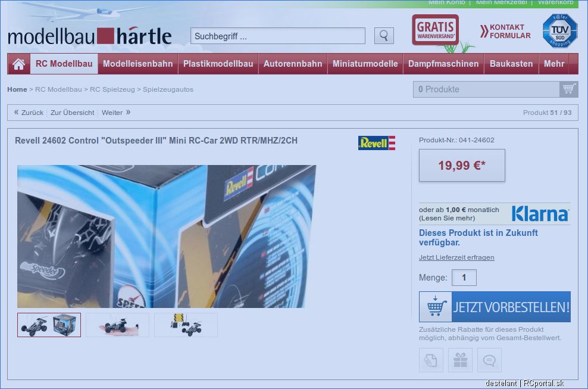Click the Jetzt Vorbestellen button
Screen dimensions: 588x389
pyautogui.click(x=495, y=307)
